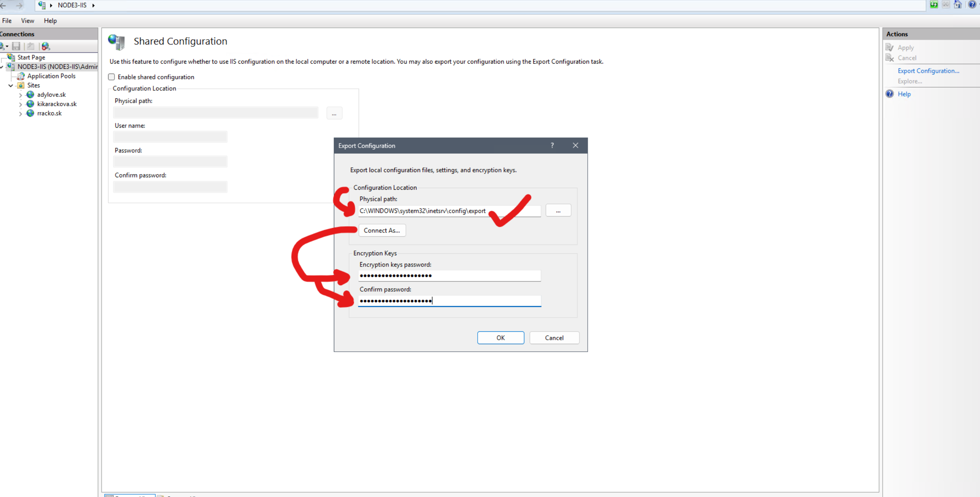Image resolution: width=980 pixels, height=497 pixels.
Task: Collapse the Sites tree node
Action: click(x=11, y=86)
